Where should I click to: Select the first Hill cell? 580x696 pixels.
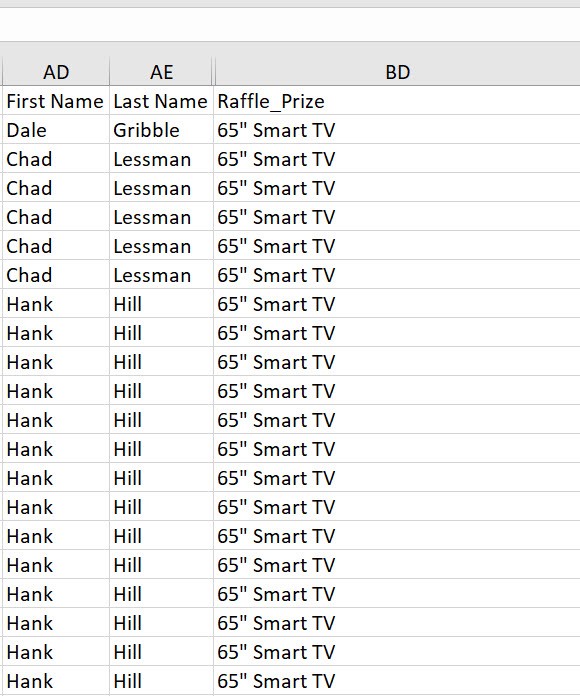tap(161, 304)
